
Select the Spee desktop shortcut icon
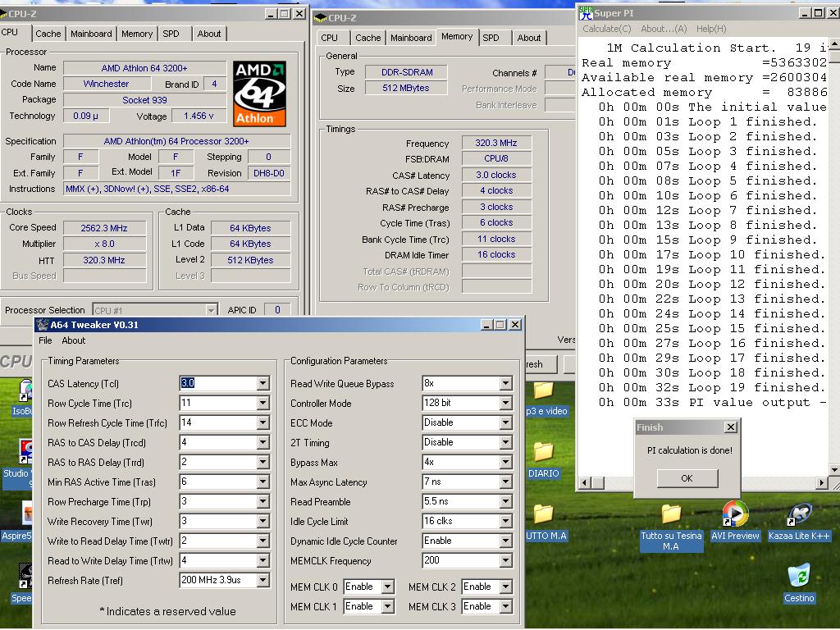[x=25, y=576]
